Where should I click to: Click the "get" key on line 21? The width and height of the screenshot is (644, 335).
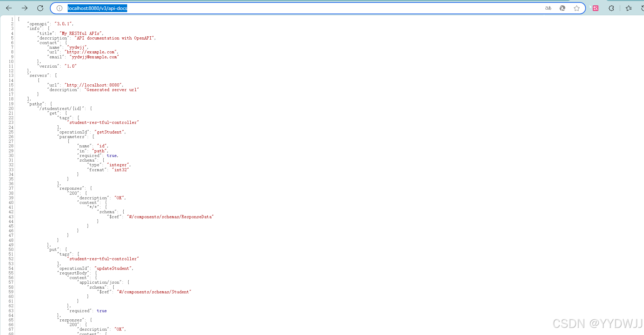(x=53, y=113)
